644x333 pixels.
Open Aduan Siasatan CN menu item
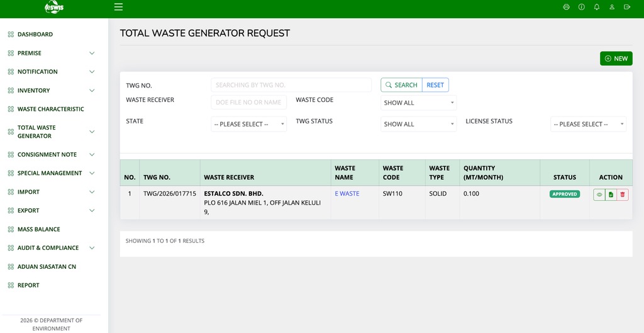47,267
